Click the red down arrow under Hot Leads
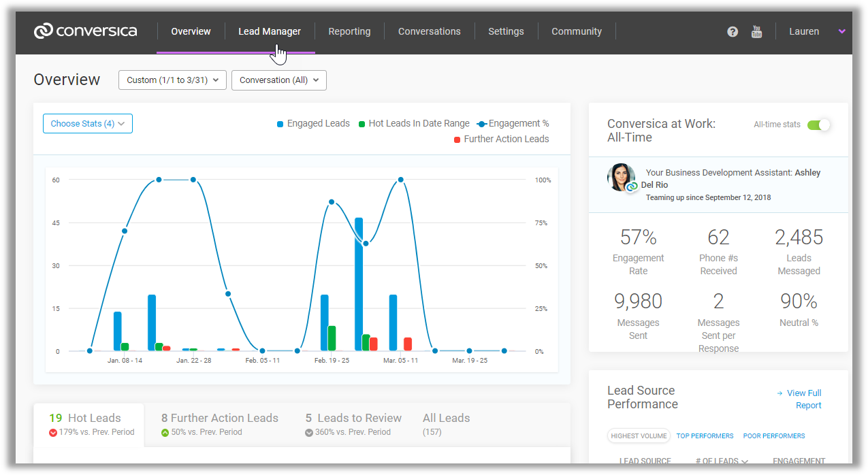 [x=53, y=432]
